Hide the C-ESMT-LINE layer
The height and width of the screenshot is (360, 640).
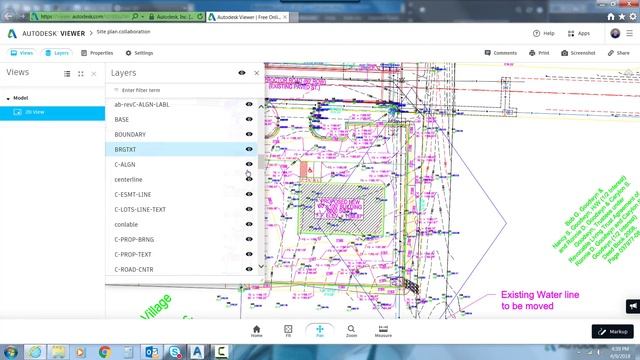(249, 194)
